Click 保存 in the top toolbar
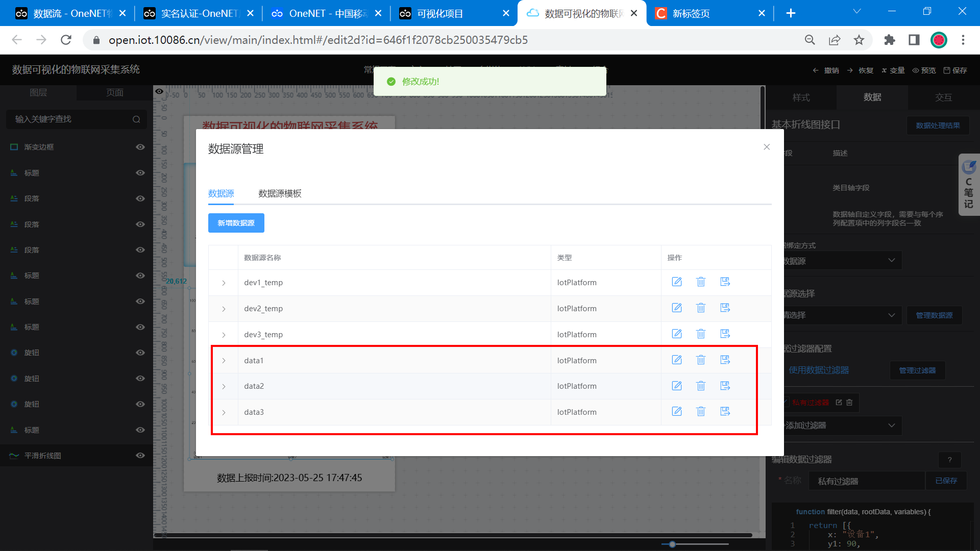 point(955,70)
